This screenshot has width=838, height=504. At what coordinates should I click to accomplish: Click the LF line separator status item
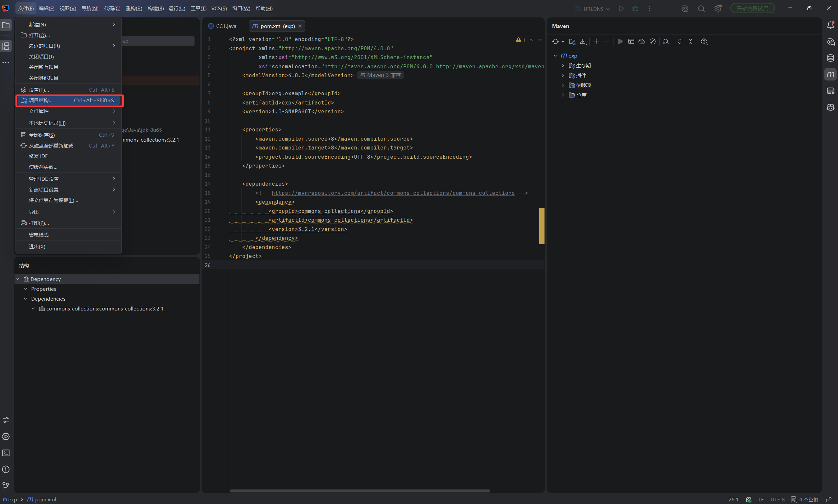point(761,499)
